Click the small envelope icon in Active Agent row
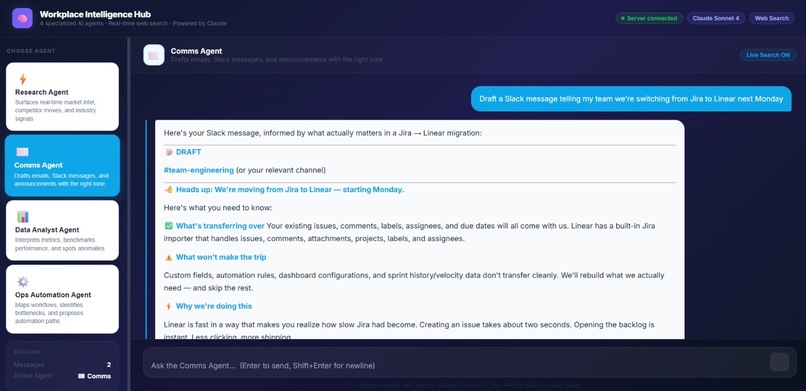806x391 pixels. pos(81,376)
